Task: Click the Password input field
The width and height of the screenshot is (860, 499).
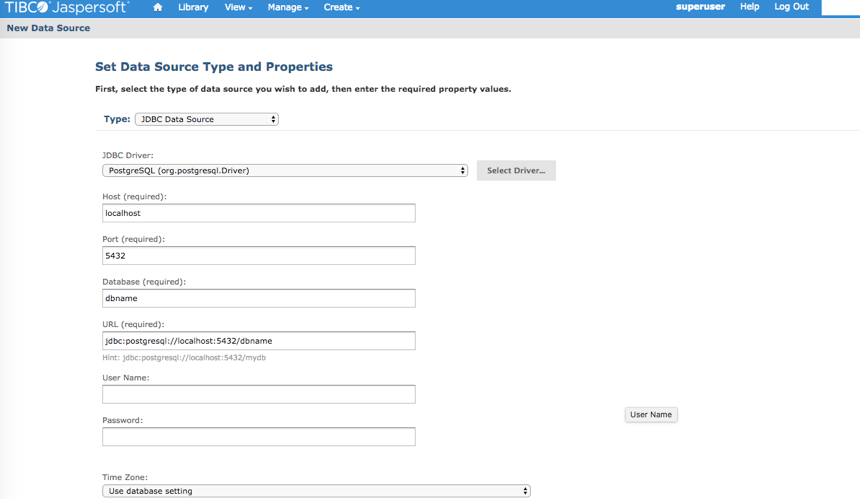Action: coord(258,437)
